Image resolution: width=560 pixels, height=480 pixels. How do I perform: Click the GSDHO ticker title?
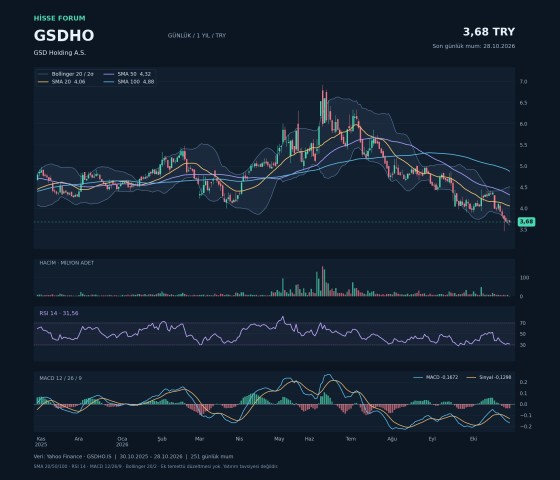pos(64,35)
